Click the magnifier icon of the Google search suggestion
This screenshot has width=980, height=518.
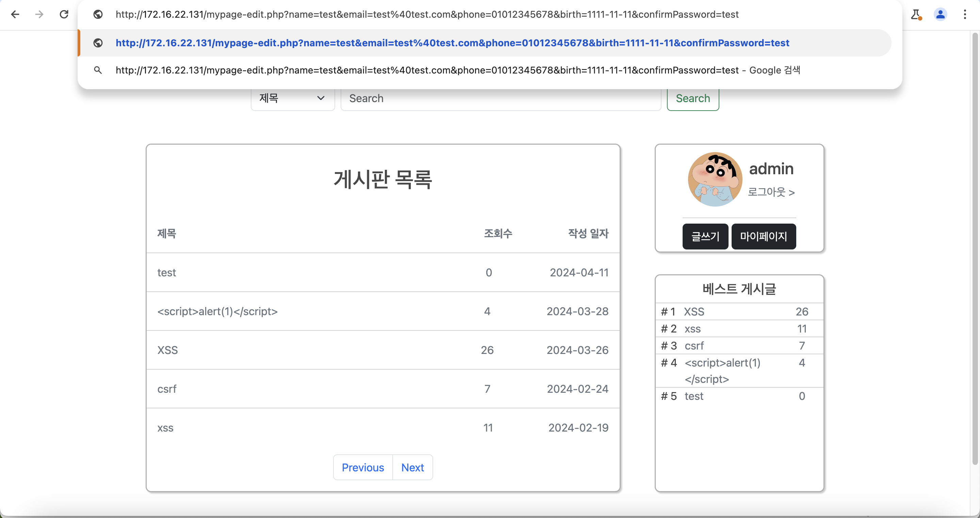click(x=98, y=70)
